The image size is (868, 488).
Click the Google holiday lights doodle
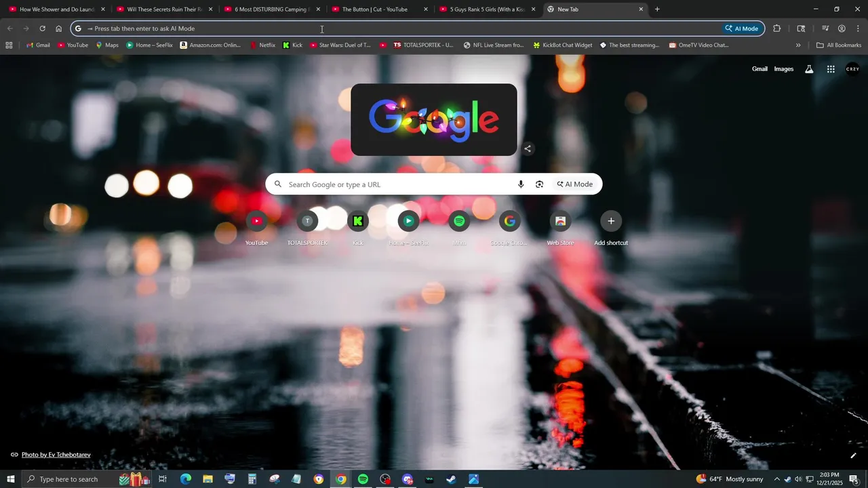pyautogui.click(x=434, y=120)
